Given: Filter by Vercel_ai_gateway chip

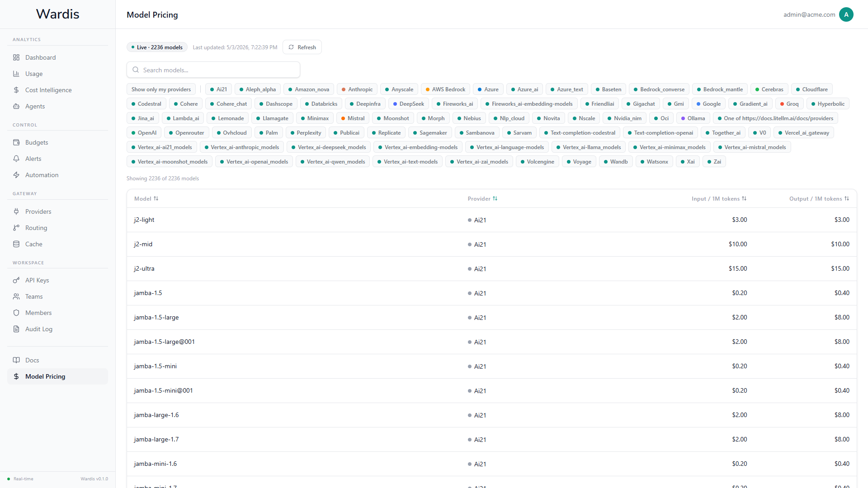Looking at the screenshot, I should (x=804, y=133).
